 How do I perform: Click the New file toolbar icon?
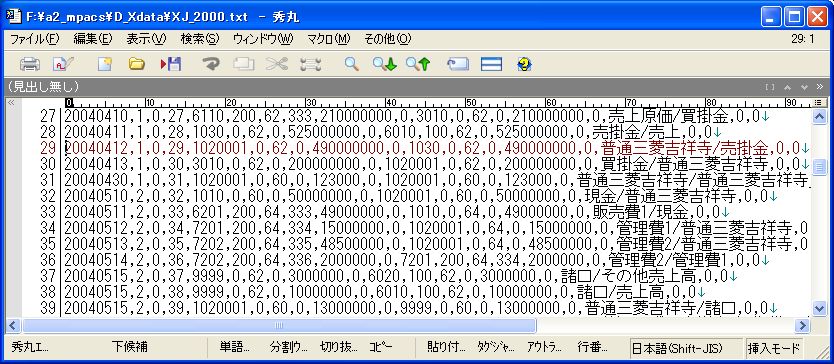[x=105, y=64]
